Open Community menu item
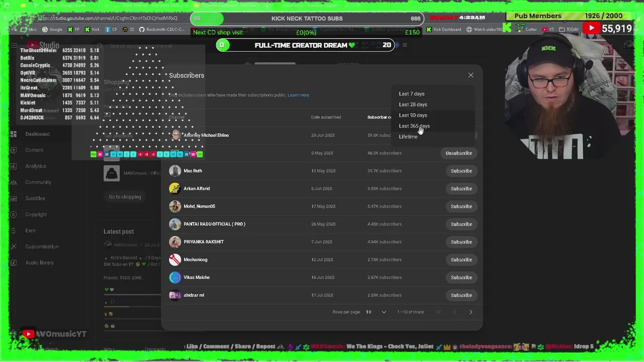 click(x=38, y=183)
